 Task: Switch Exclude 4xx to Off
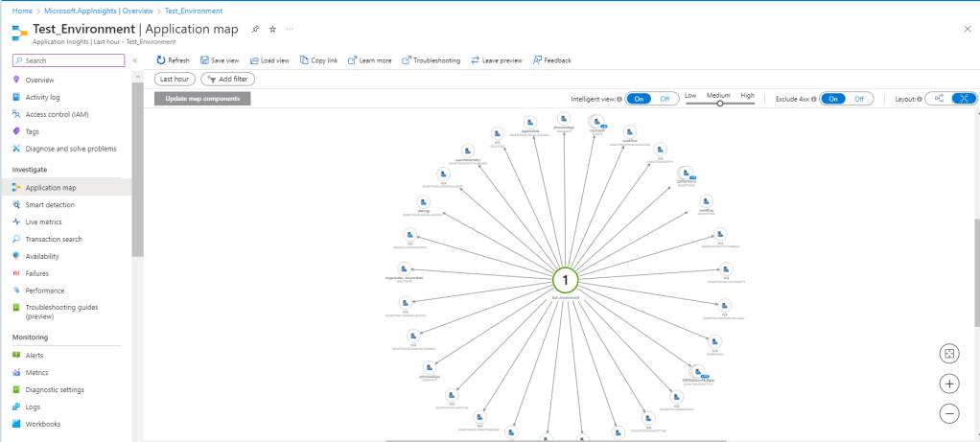pyautogui.click(x=859, y=99)
